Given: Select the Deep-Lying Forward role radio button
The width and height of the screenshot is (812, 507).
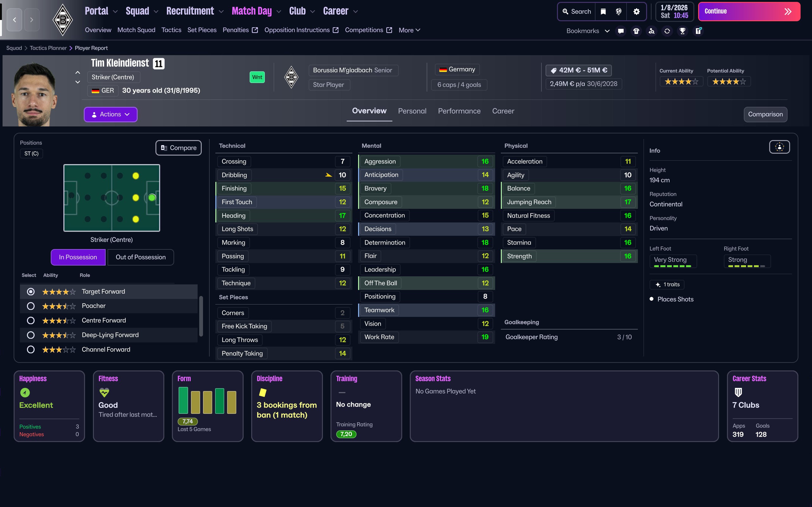Looking at the screenshot, I should pyautogui.click(x=30, y=335).
